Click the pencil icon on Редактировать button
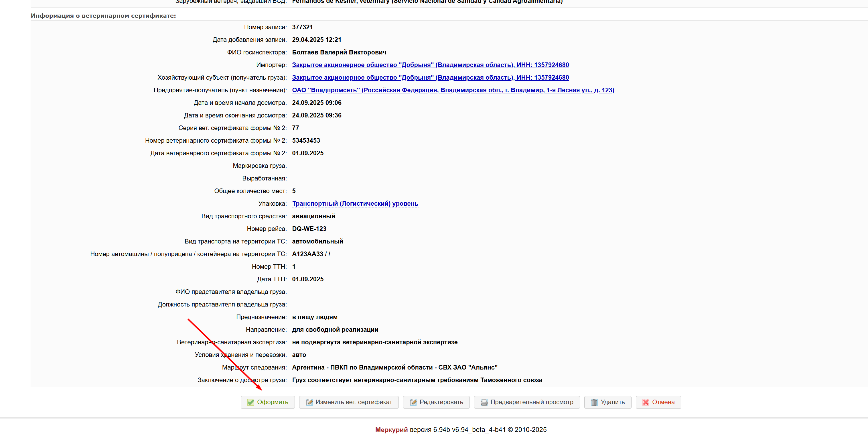 (413, 402)
